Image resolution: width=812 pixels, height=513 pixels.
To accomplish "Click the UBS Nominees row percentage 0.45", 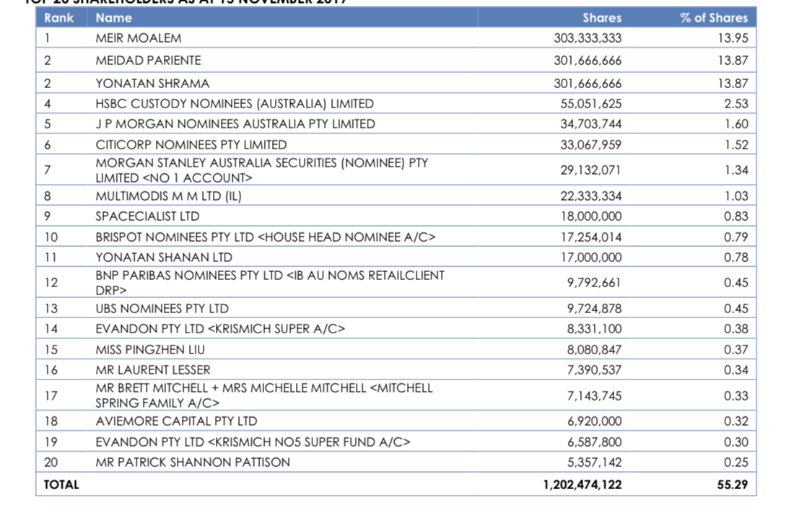I will (736, 309).
